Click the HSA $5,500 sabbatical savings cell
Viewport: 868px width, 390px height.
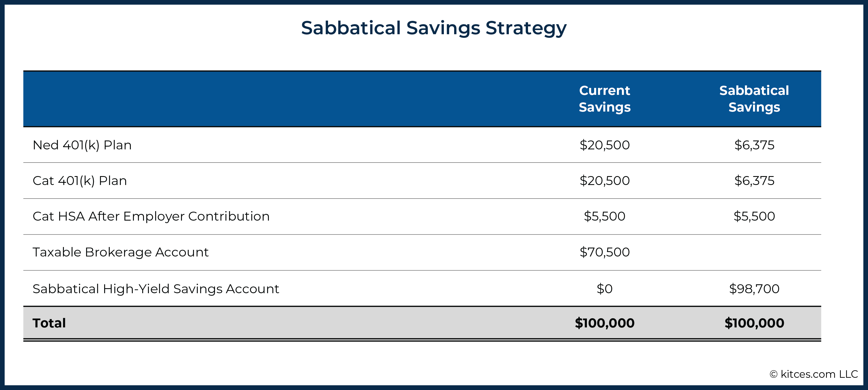tap(754, 216)
